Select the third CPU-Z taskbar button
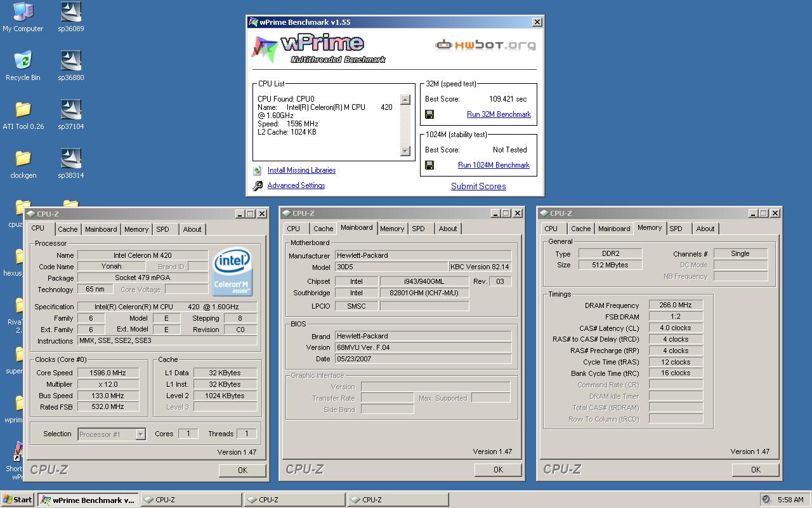This screenshot has width=812, height=508. coord(398,500)
